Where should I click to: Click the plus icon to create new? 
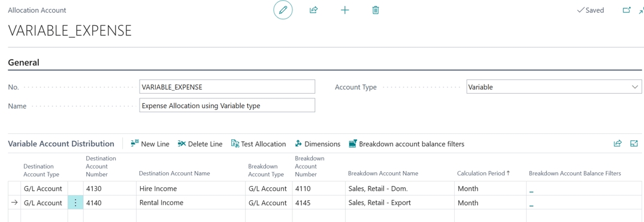[x=345, y=10]
